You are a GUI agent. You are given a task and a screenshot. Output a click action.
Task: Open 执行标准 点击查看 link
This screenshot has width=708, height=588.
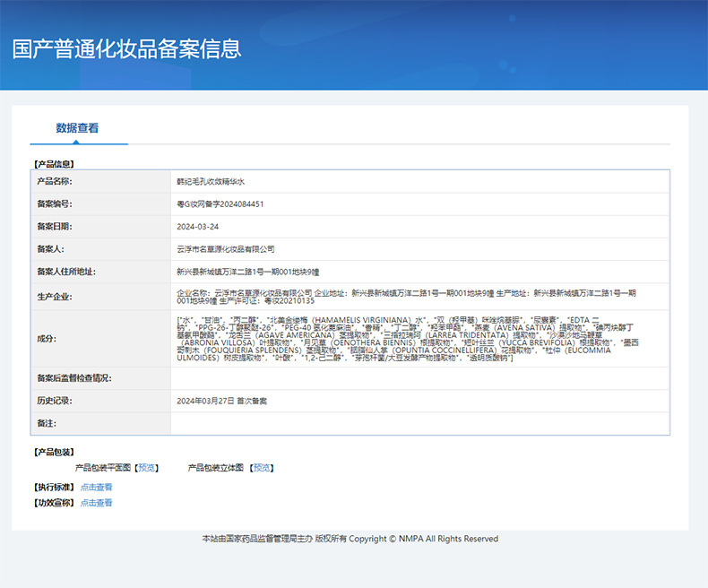pyautogui.click(x=96, y=488)
